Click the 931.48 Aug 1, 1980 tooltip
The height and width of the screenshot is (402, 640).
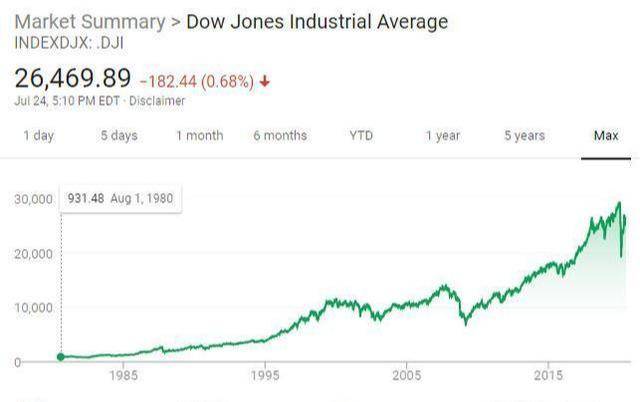coord(120,198)
